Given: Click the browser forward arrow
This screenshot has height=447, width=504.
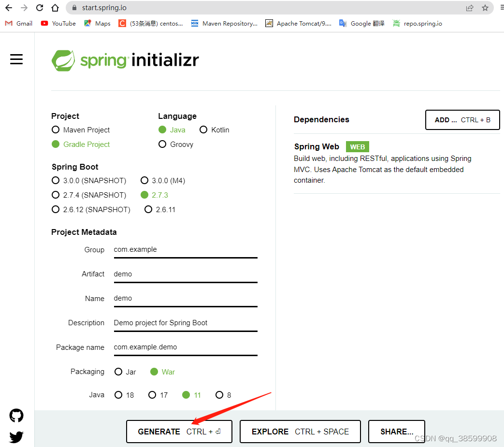Looking at the screenshot, I should coord(24,8).
